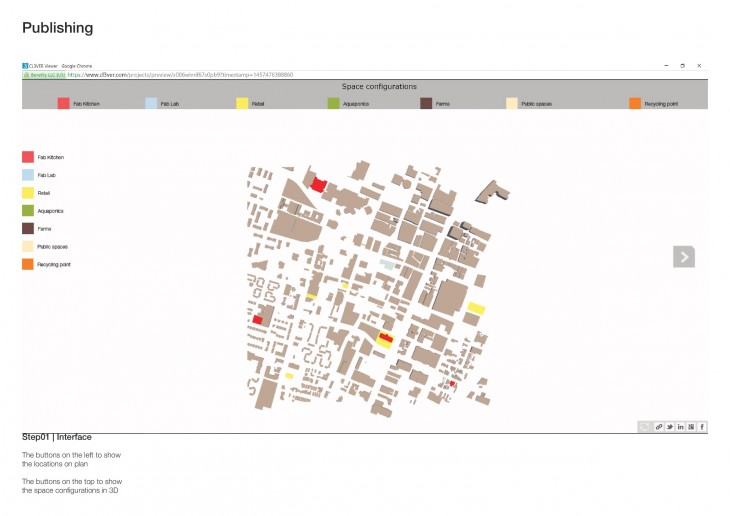Open Public spaces in top configurations bar

[512, 103]
